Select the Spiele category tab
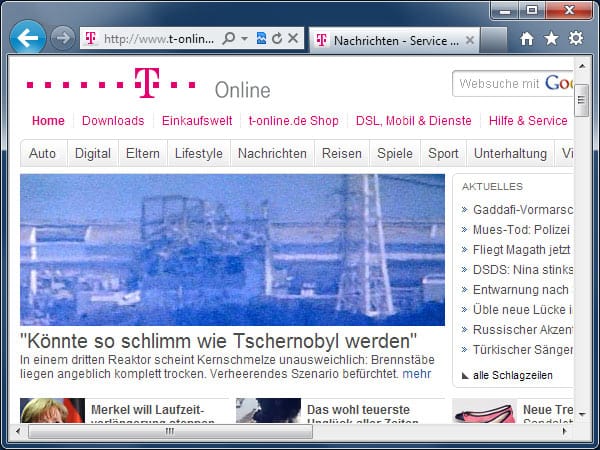 [395, 153]
